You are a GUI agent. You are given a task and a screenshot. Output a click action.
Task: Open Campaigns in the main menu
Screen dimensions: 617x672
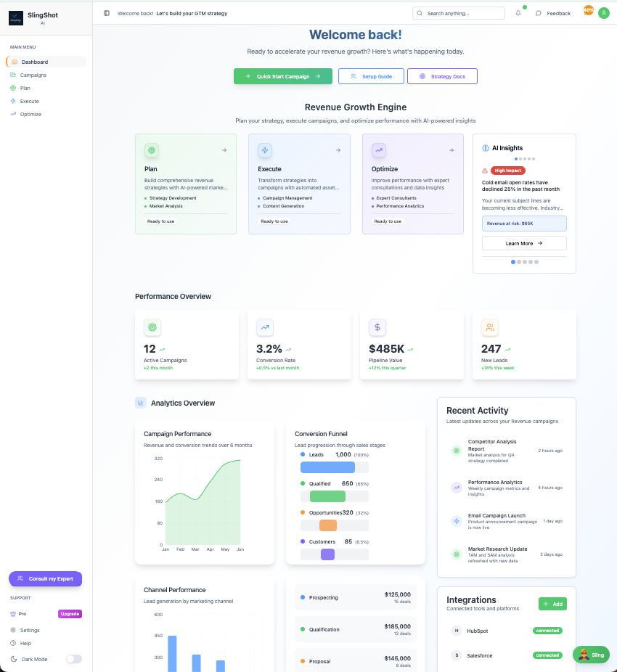(x=33, y=75)
